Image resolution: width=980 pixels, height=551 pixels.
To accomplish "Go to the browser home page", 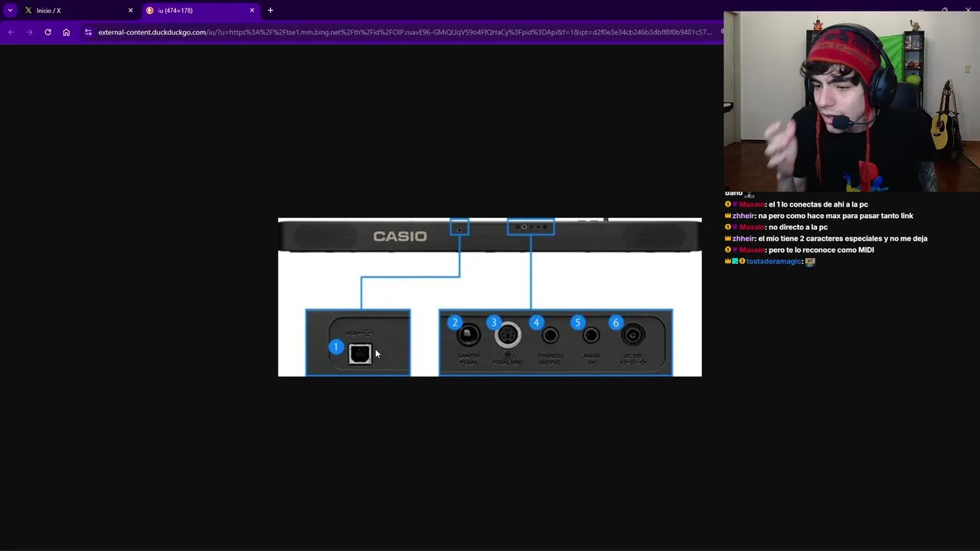I will [66, 32].
